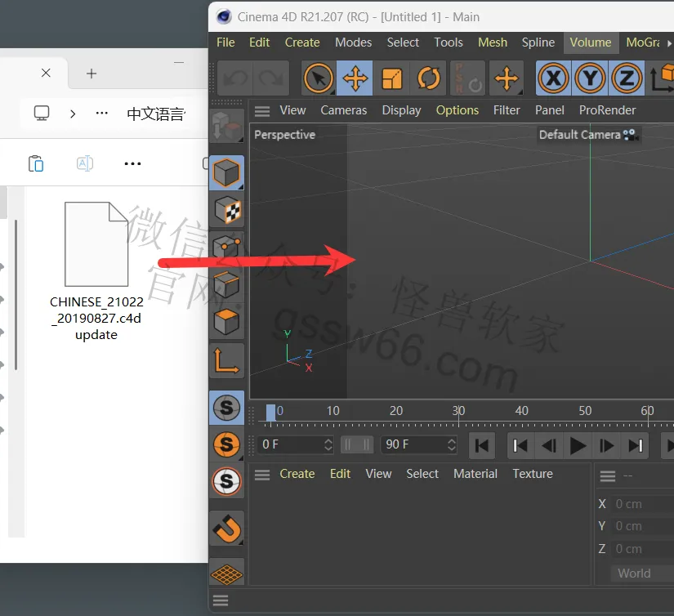Image resolution: width=674 pixels, height=616 pixels.
Task: Open viewport hamburger menu icon
Action: click(262, 111)
